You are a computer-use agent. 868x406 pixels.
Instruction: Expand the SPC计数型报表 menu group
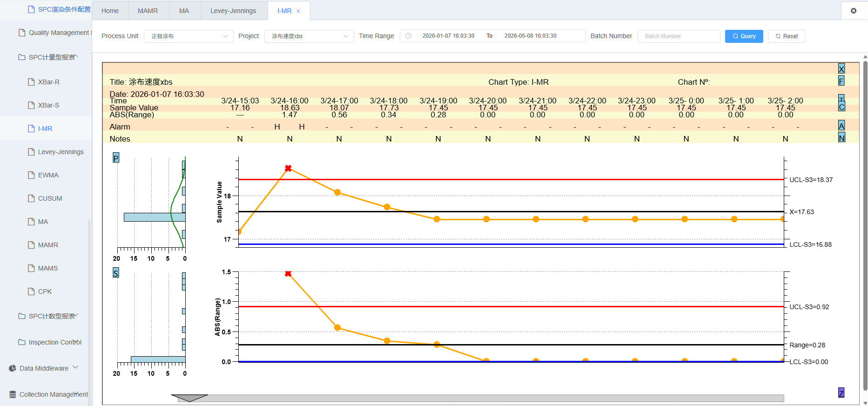[47, 316]
